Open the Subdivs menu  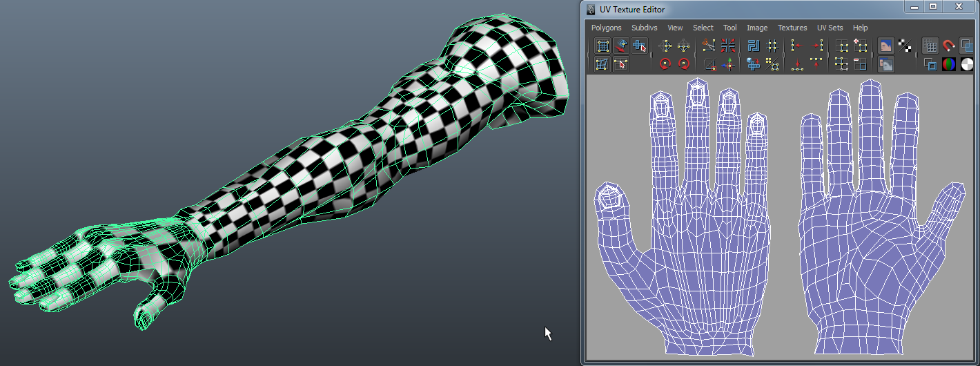tap(644, 28)
